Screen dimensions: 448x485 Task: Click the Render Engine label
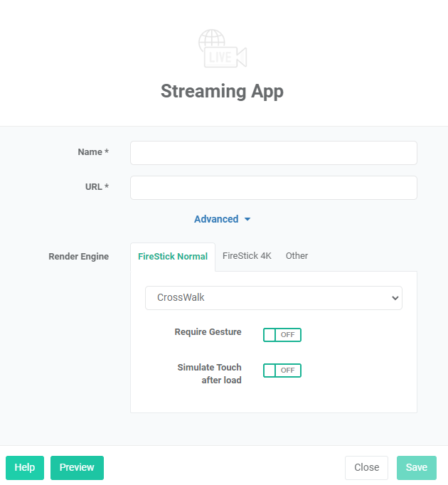click(x=79, y=257)
